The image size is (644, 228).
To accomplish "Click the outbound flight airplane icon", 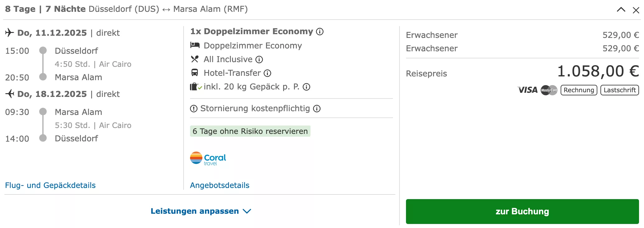I will point(10,33).
